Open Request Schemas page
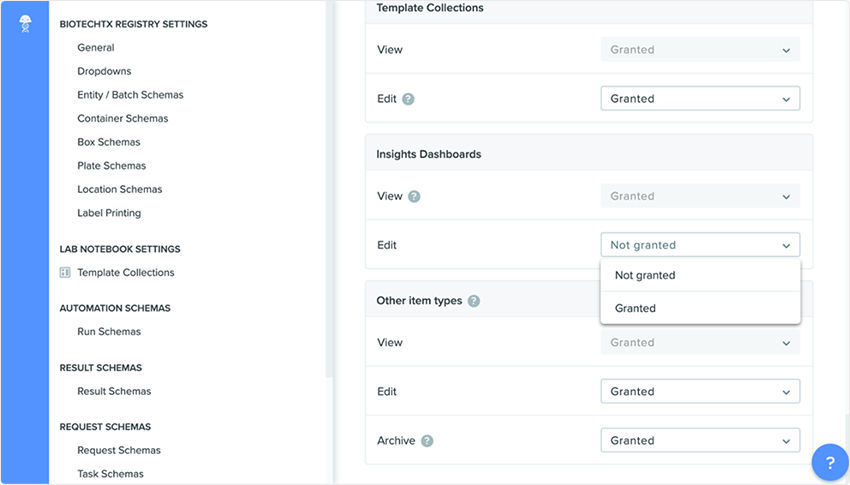 point(119,450)
